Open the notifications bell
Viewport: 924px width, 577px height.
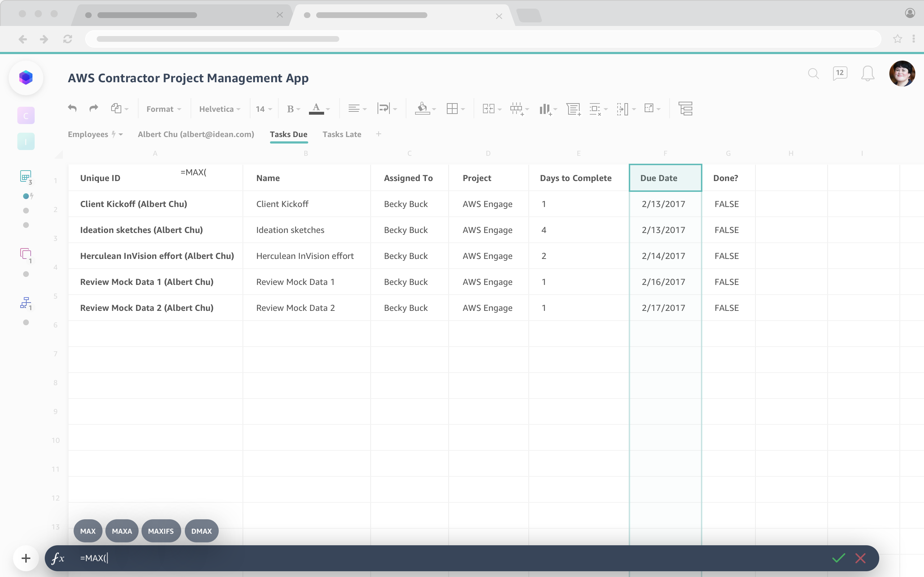867,73
